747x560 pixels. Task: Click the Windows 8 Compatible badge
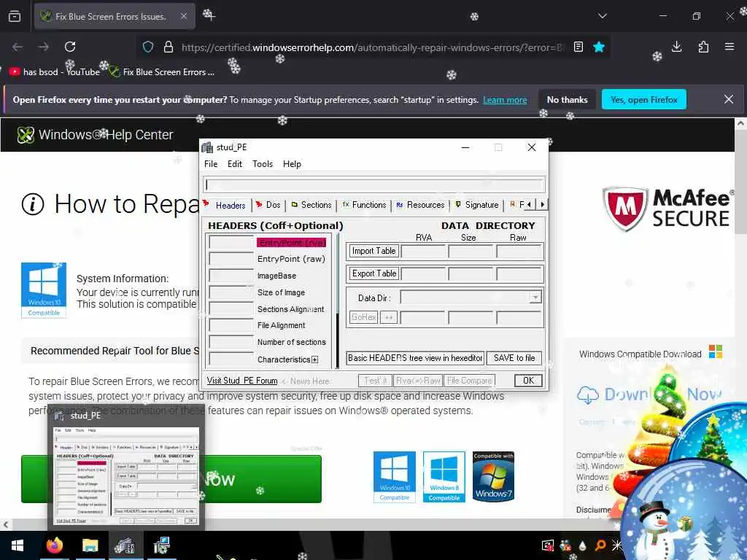point(444,477)
